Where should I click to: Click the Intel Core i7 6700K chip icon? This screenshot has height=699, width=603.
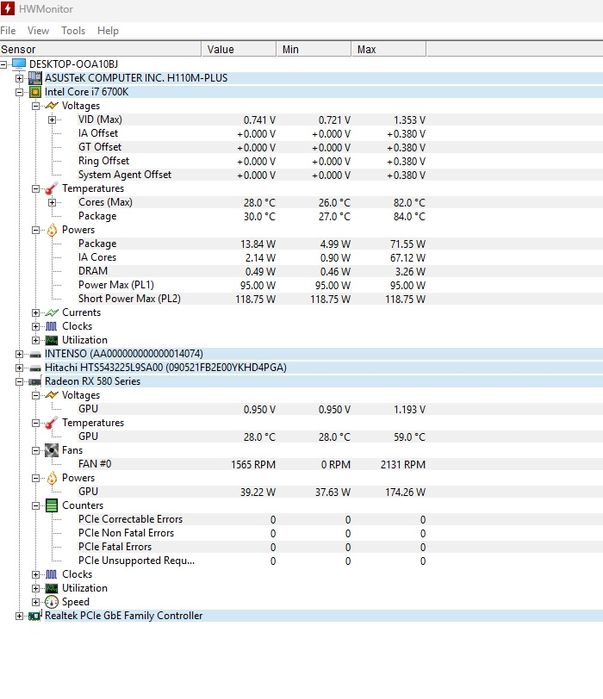tap(35, 92)
